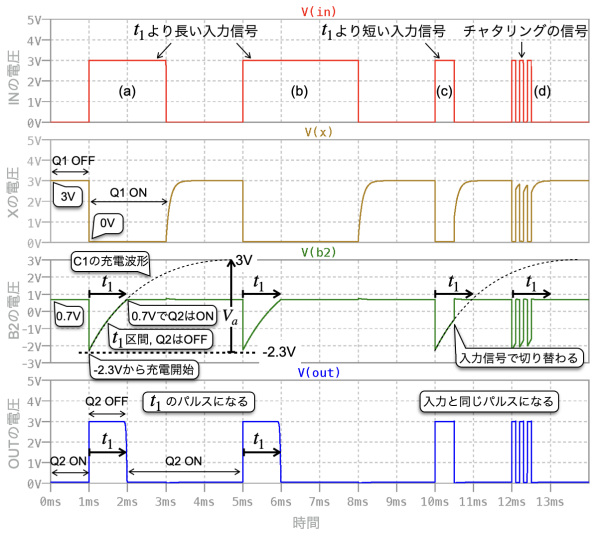Click the 13ms tick on time axis
The height and width of the screenshot is (540, 600).
coord(550,500)
